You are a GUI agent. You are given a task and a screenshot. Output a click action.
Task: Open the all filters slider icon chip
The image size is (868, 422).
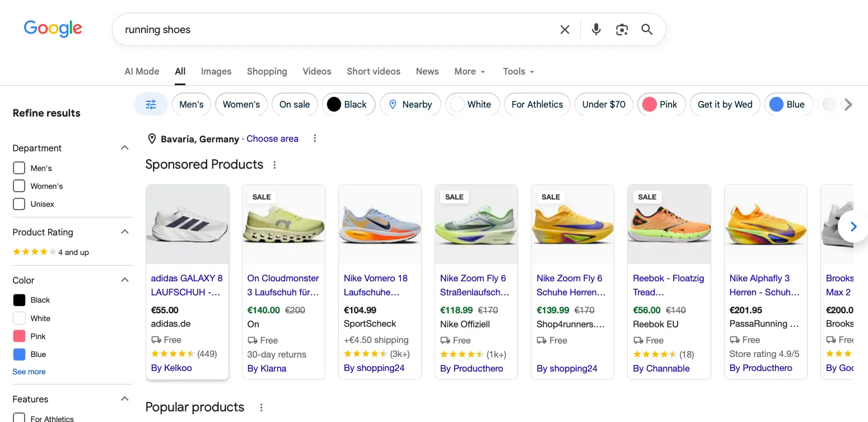[151, 104]
